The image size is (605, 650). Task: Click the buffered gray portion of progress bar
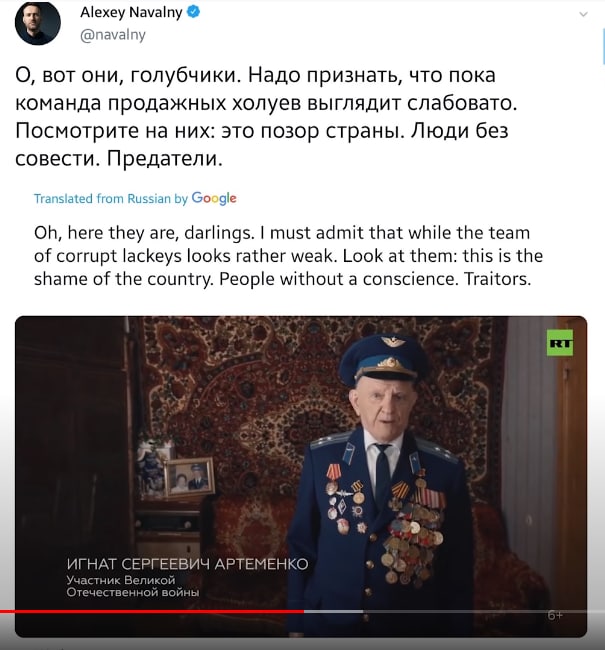333,611
